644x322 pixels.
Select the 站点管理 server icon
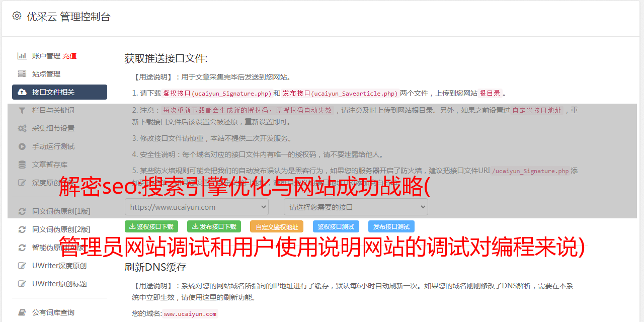(x=22, y=74)
